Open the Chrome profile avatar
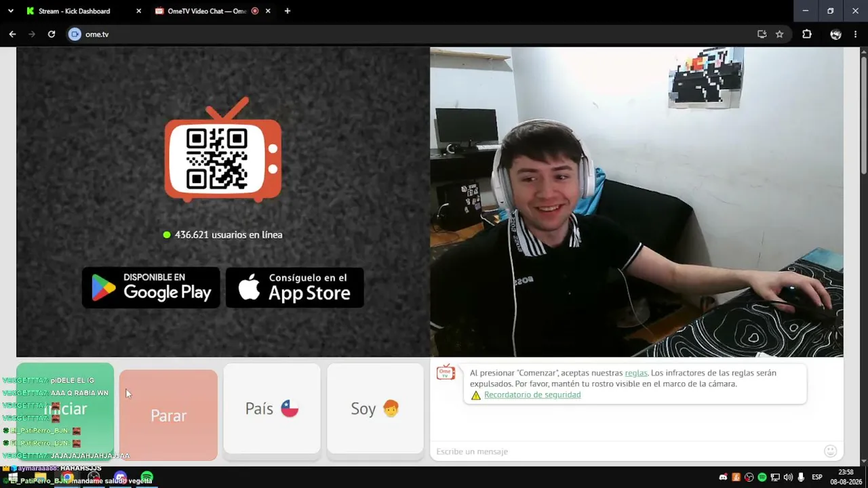 (835, 34)
